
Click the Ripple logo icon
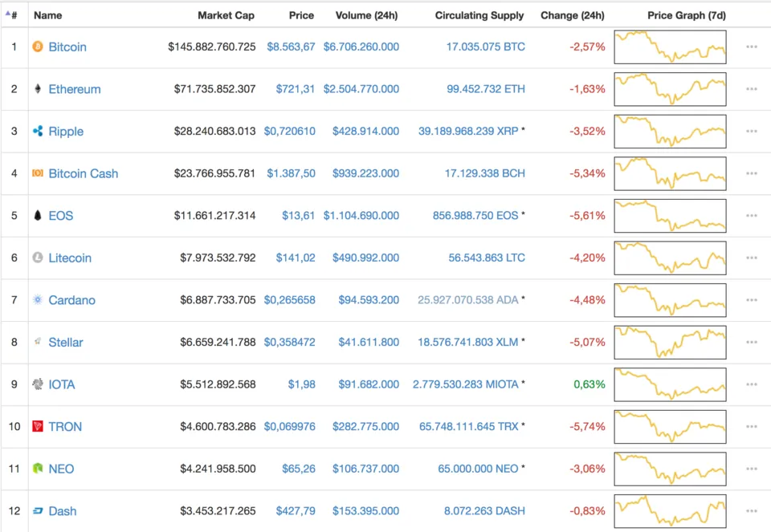[38, 131]
